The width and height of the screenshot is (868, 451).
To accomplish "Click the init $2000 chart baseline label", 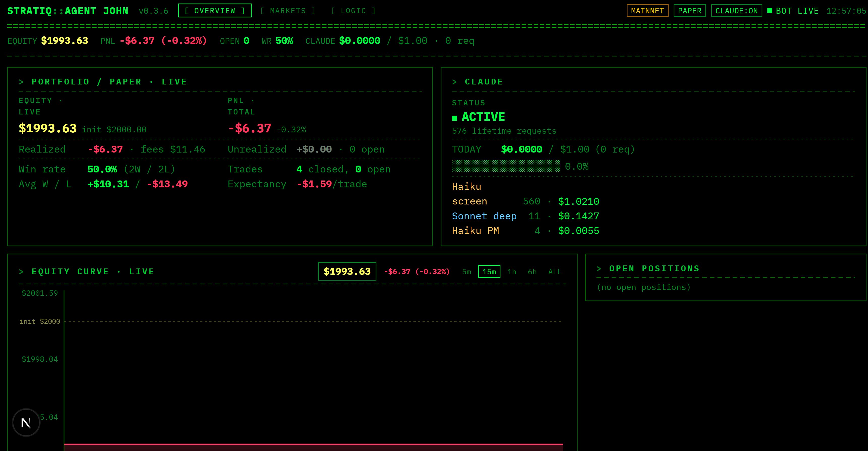I will [x=40, y=321].
